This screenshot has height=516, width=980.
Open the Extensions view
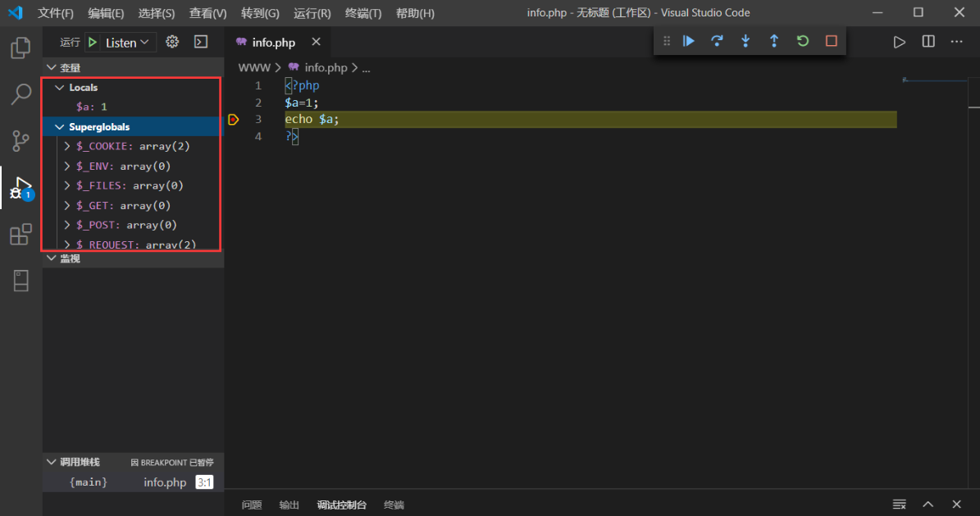21,235
